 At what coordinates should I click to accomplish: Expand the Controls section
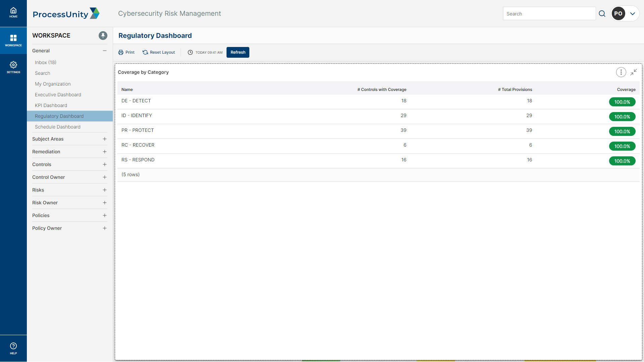tap(105, 164)
